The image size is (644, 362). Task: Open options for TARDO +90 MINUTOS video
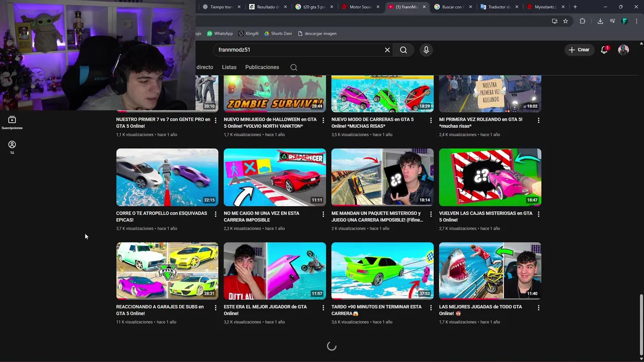431,308
